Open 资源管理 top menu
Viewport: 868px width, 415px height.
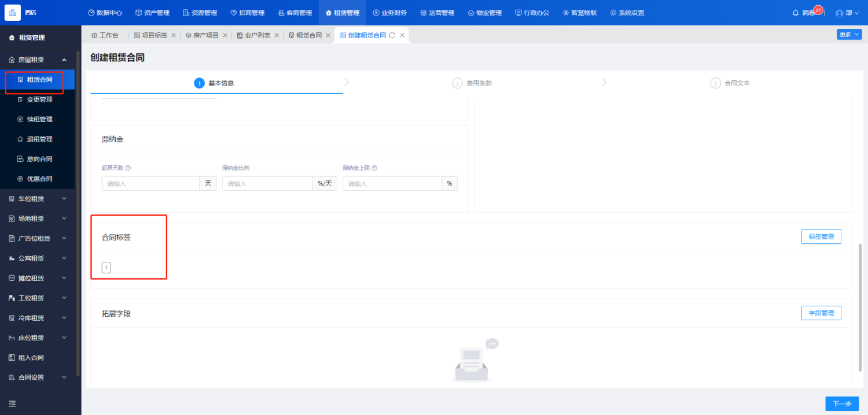tap(200, 13)
